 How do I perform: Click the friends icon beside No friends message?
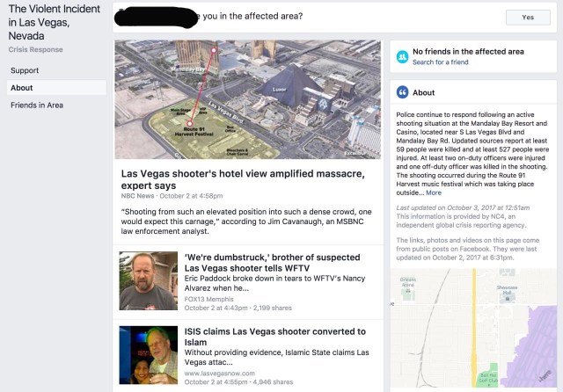click(x=403, y=56)
